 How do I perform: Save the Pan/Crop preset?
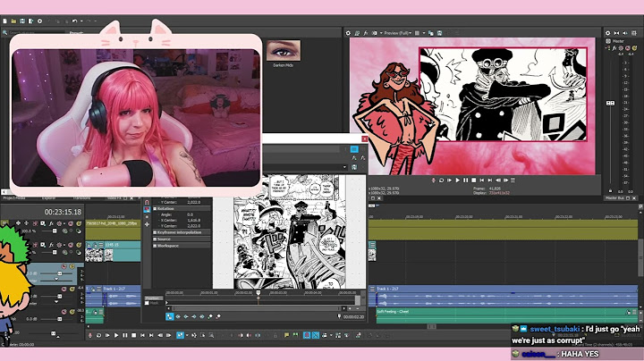354,167
